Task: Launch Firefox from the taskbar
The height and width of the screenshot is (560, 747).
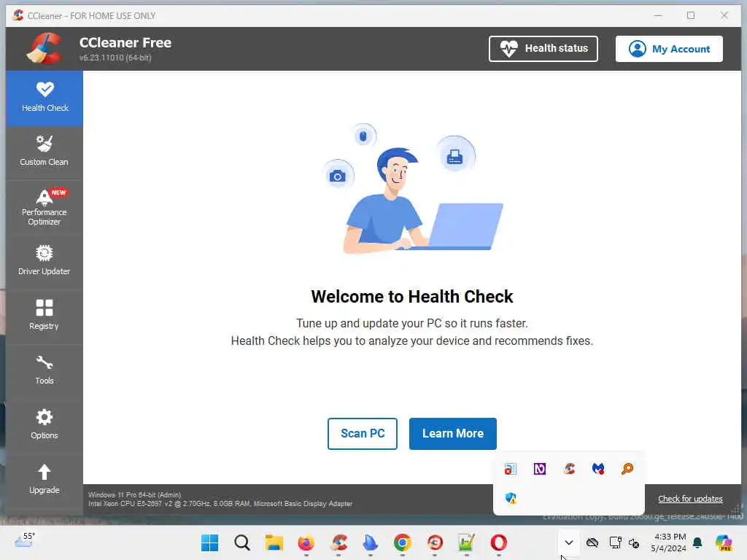Action: tap(306, 542)
